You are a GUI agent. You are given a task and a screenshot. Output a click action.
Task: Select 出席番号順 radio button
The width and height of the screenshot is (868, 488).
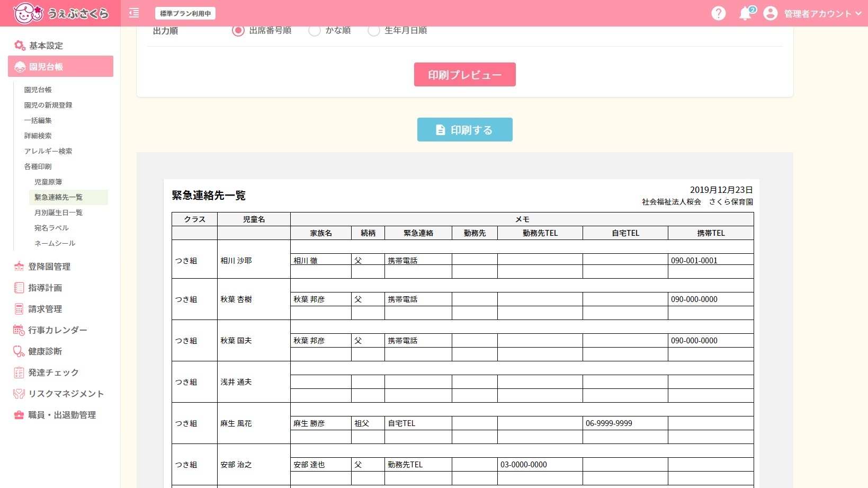point(238,31)
